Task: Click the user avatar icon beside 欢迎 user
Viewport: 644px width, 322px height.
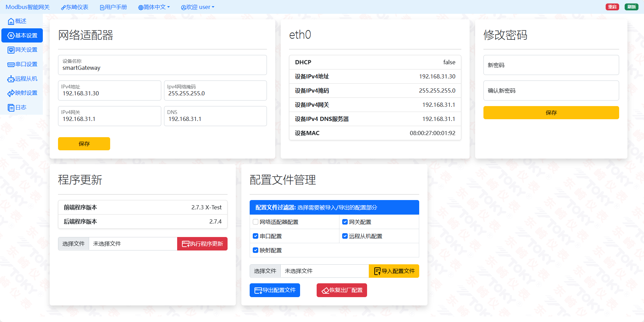Action: coord(183,8)
